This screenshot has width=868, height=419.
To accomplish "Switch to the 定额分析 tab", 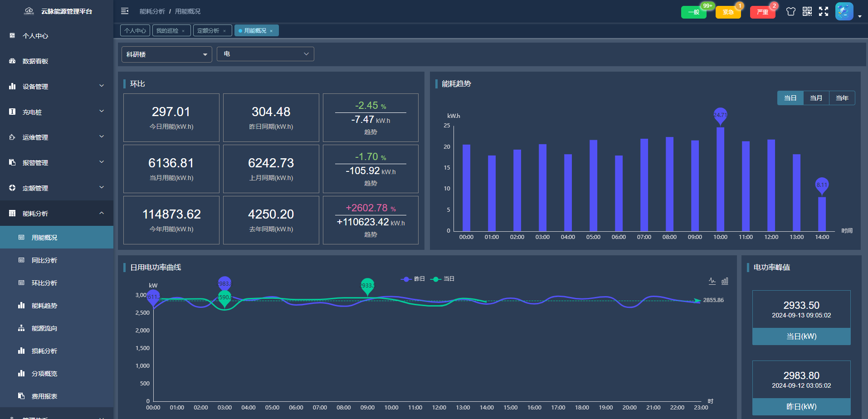I will pyautogui.click(x=209, y=31).
